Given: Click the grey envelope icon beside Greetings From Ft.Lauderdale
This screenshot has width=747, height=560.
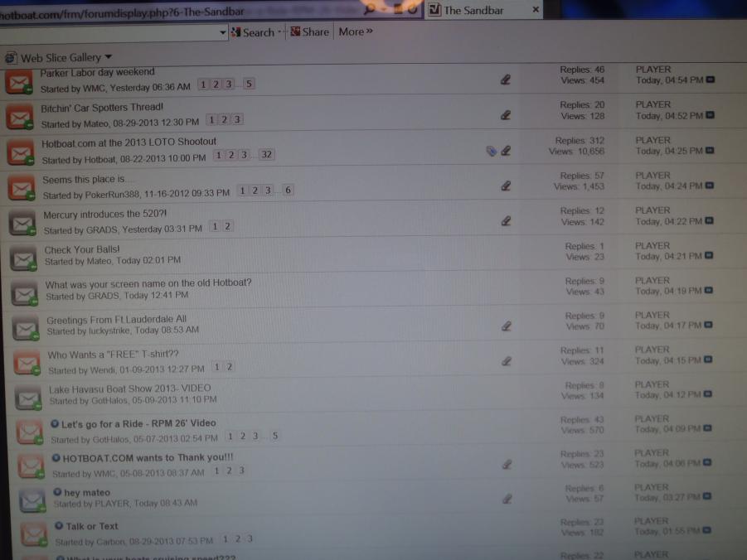Looking at the screenshot, I should [x=26, y=327].
